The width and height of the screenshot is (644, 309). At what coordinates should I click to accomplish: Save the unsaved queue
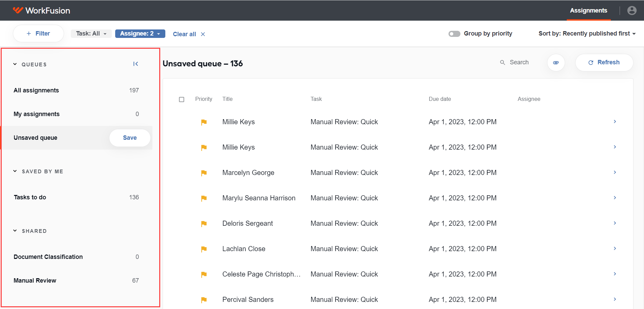130,138
